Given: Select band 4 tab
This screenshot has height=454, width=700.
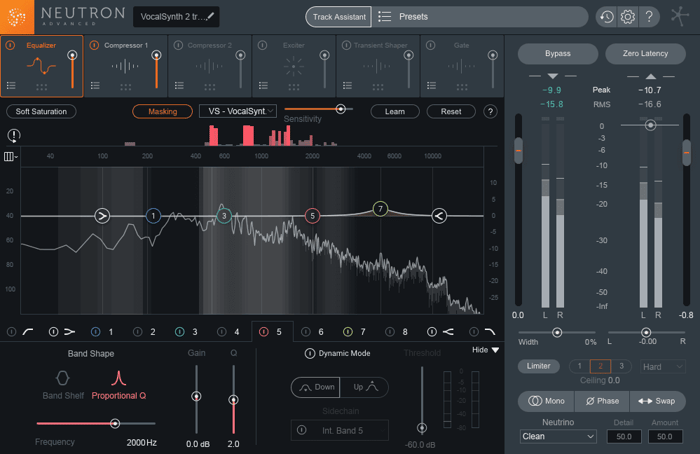Looking at the screenshot, I should (229, 332).
